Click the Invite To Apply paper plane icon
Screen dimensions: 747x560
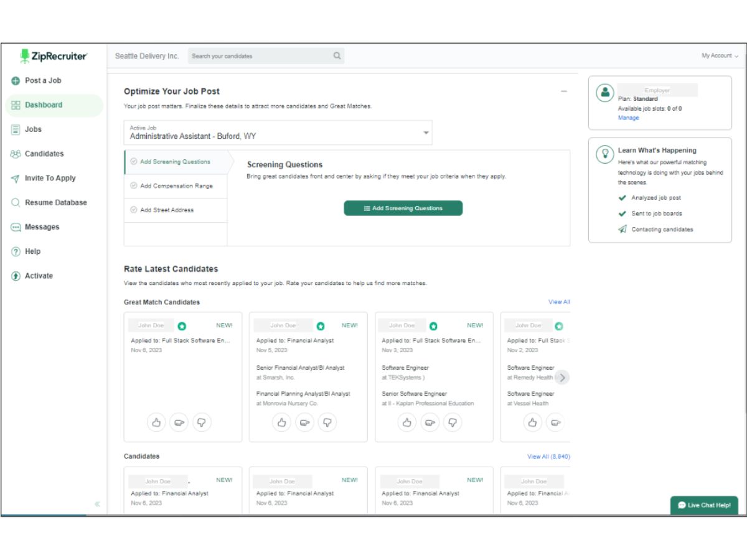[16, 179]
